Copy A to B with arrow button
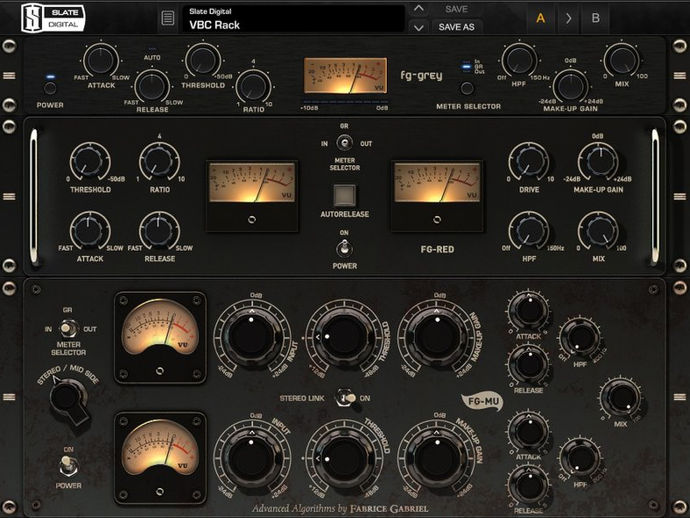 (x=569, y=18)
